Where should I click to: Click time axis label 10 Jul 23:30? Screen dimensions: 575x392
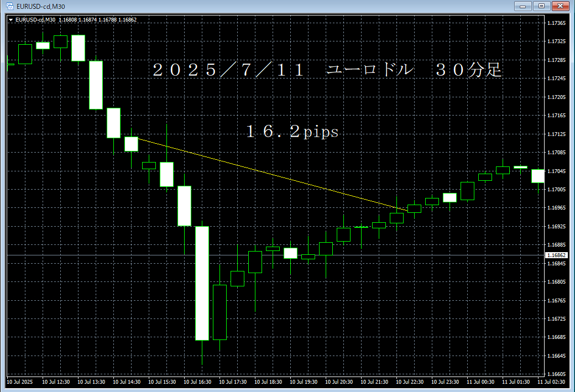(x=445, y=382)
